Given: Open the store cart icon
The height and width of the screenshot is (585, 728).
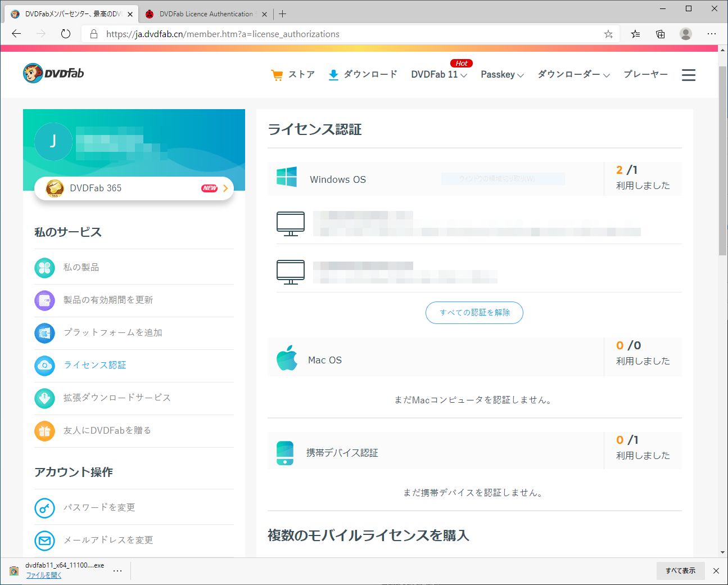Looking at the screenshot, I should [277, 75].
